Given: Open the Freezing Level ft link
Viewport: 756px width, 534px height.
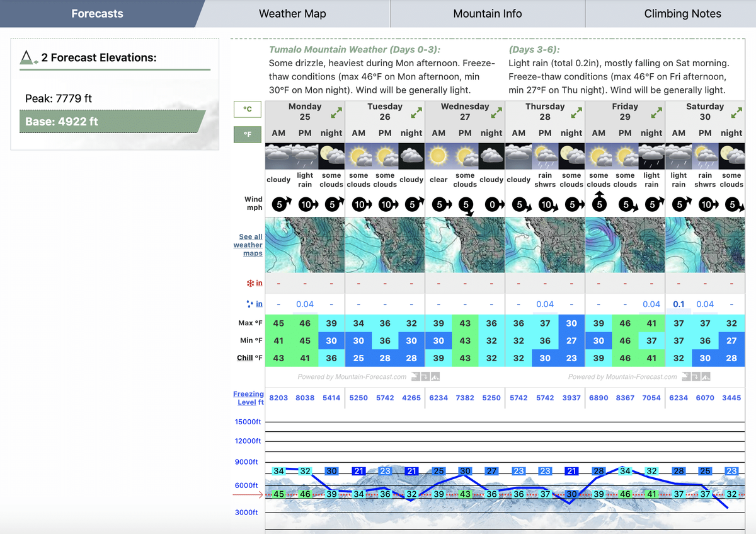Looking at the screenshot, I should click(248, 398).
